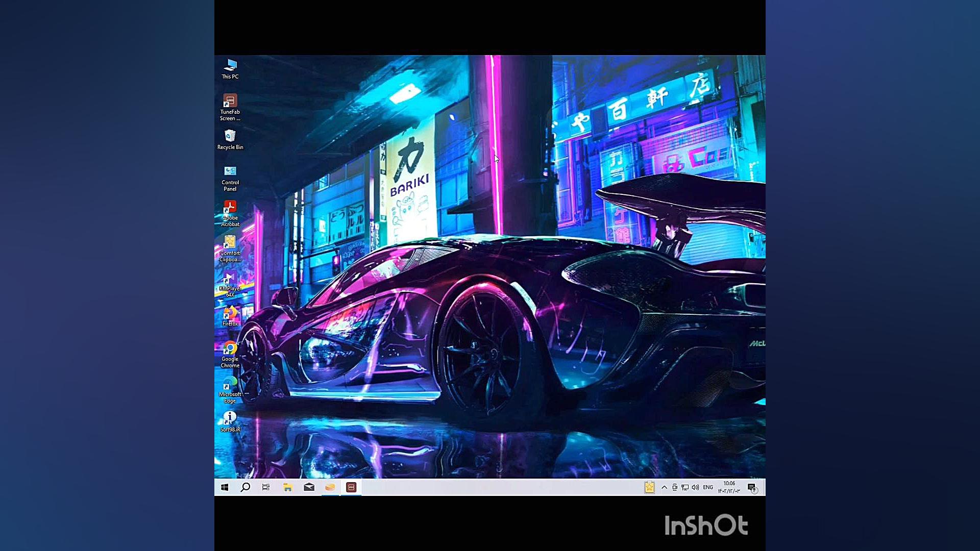The height and width of the screenshot is (551, 980).
Task: Open Task View on the taskbar
Action: pos(266,487)
